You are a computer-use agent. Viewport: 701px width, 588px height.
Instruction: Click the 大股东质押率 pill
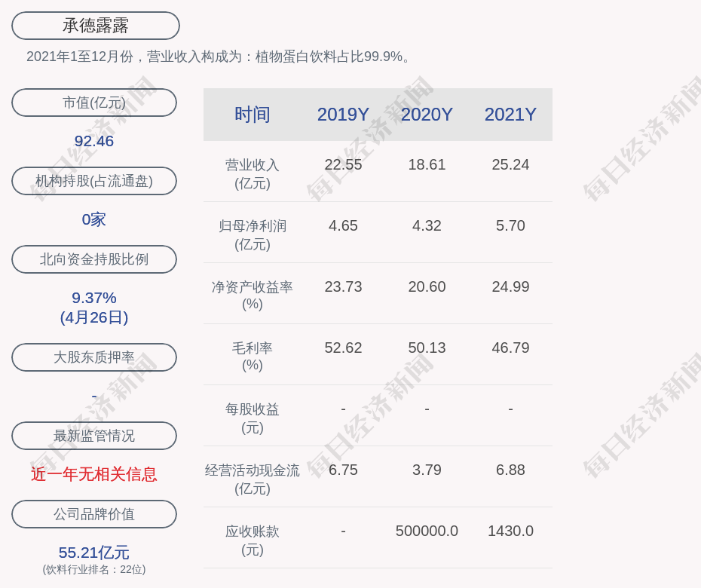click(94, 357)
